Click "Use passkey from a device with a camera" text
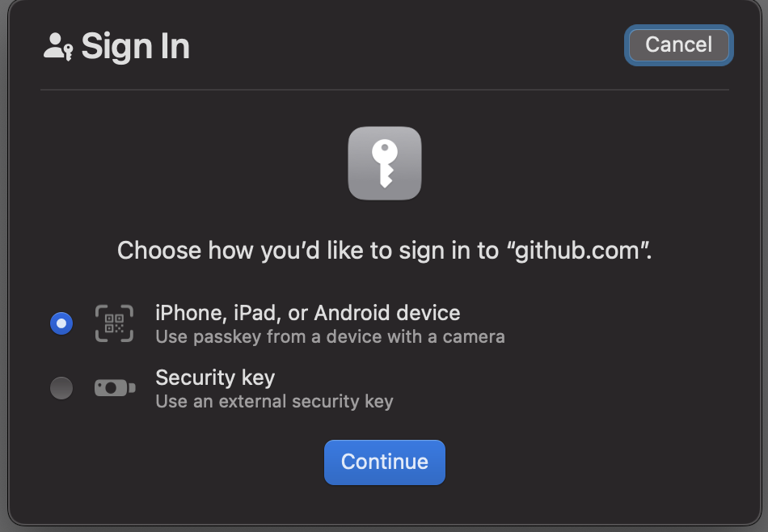 point(330,336)
